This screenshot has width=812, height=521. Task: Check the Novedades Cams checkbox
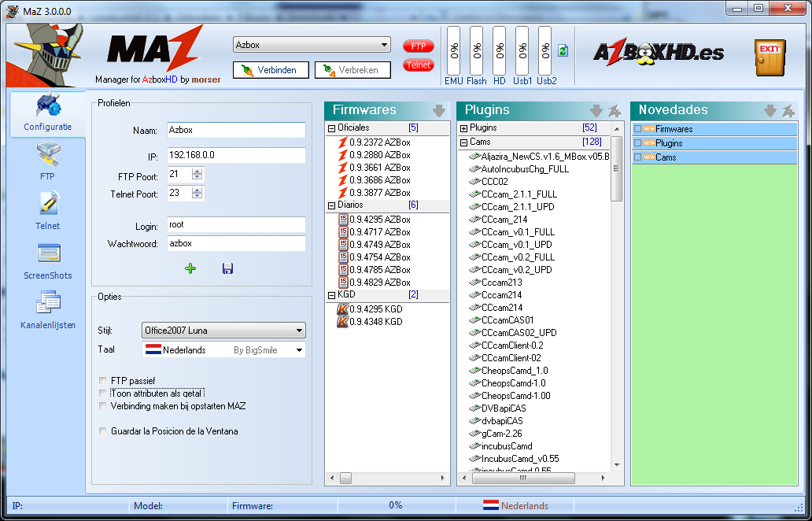tap(637, 157)
